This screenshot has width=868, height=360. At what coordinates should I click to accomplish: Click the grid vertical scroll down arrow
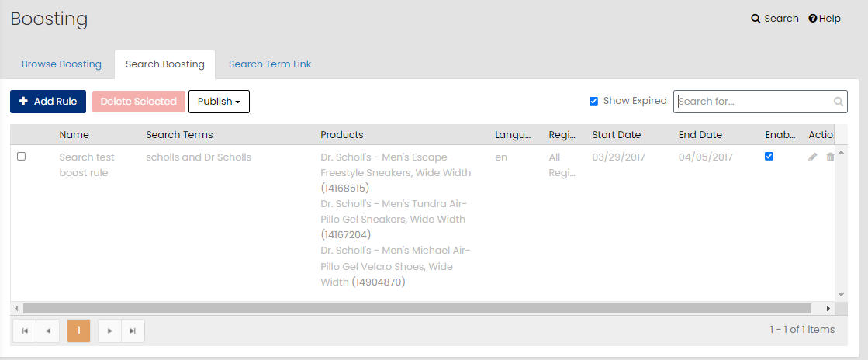click(x=841, y=295)
